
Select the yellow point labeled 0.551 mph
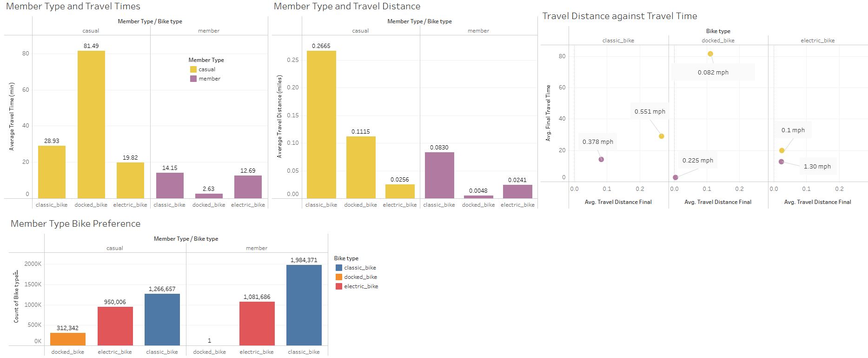coord(661,136)
